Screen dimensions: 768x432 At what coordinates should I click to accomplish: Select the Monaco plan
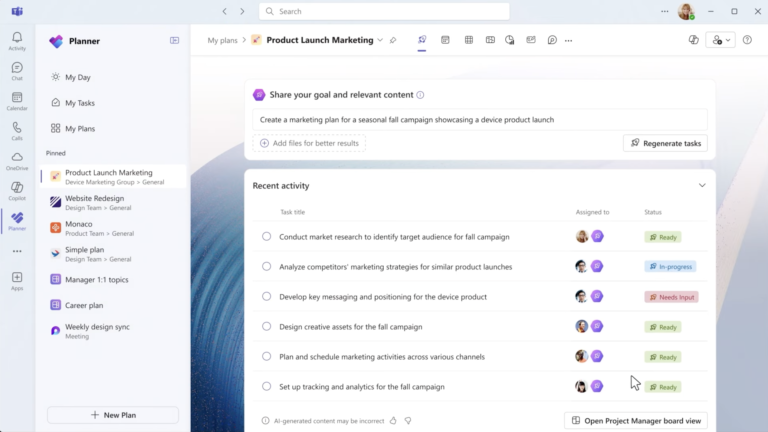(114, 228)
